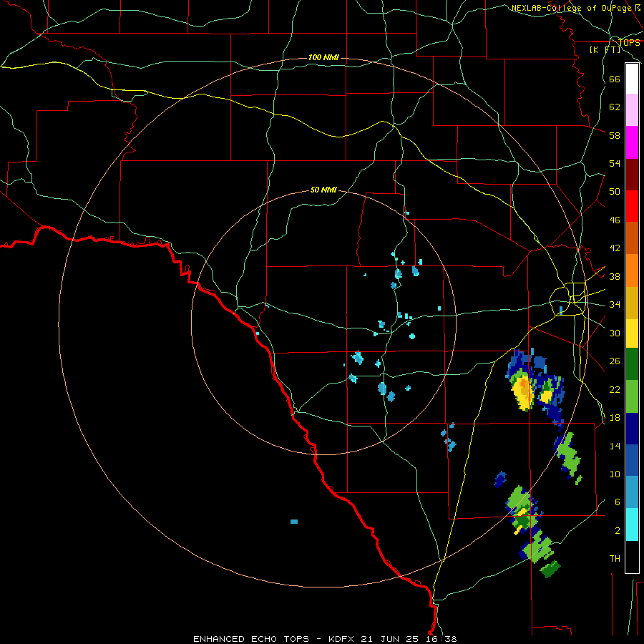Click the legend value "2"
The height and width of the screenshot is (644, 644).
[617, 531]
